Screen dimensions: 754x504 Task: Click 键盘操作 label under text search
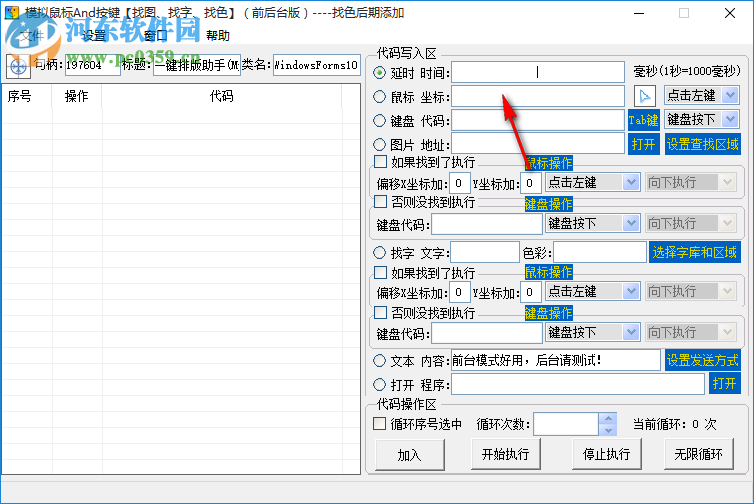click(548, 314)
